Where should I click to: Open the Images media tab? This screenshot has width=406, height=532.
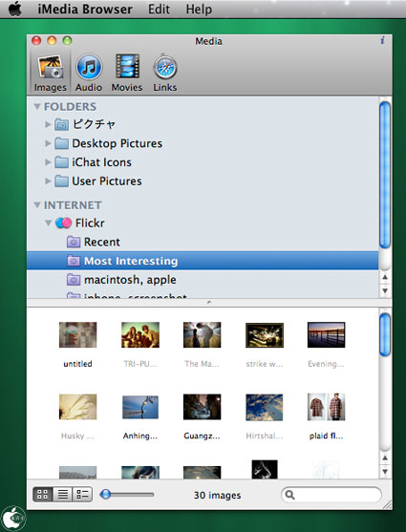pyautogui.click(x=51, y=73)
